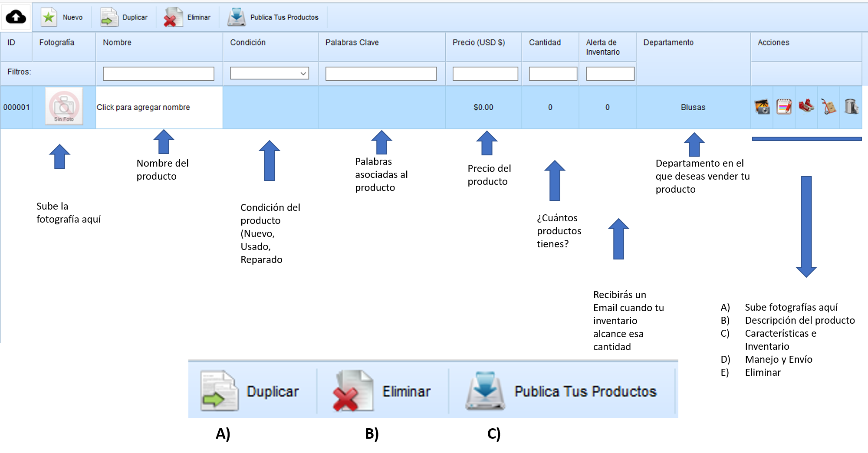Viewport: 868px width, 453px height.
Task: Click Duplicar in the small top toolbar
Action: [125, 17]
